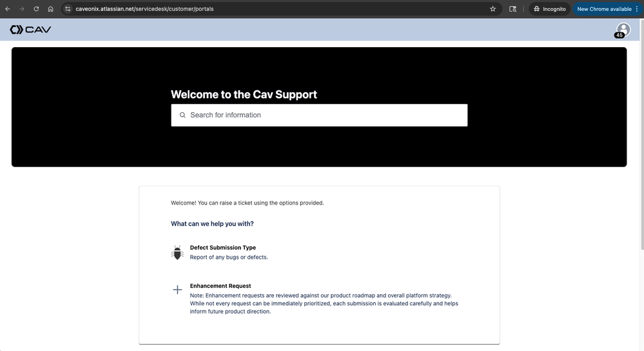The height and width of the screenshot is (351, 644).
Task: Click the Search for information field
Action: pos(319,115)
